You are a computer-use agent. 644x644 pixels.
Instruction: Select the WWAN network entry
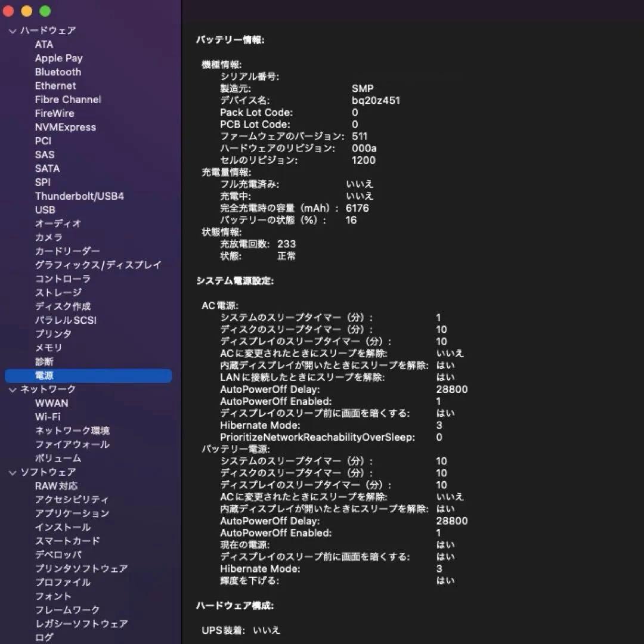click(52, 403)
